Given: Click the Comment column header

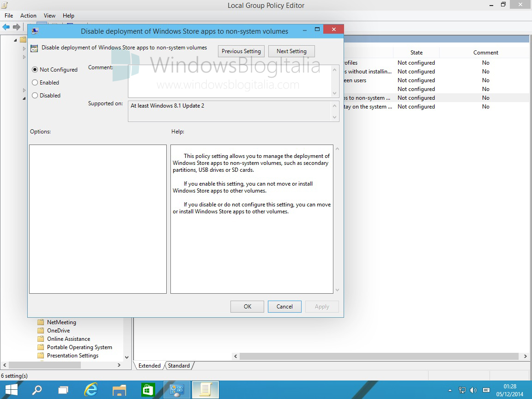Looking at the screenshot, I should click(485, 53).
